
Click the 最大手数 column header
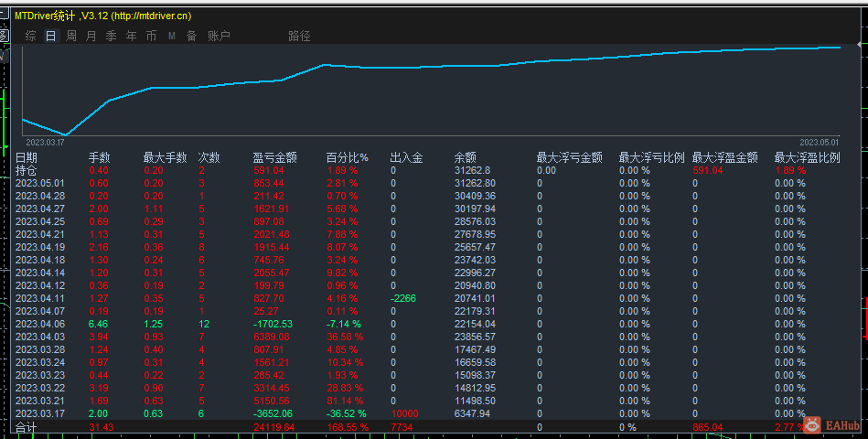click(165, 158)
